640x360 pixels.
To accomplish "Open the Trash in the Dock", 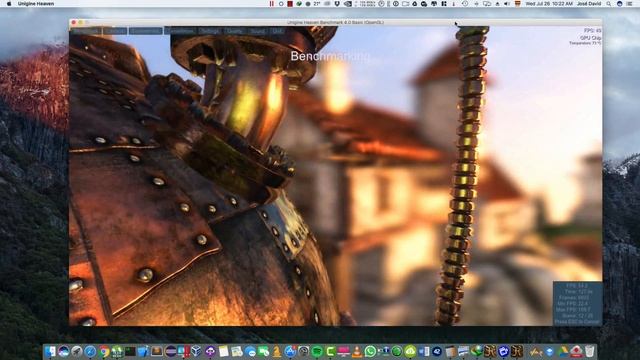I will (590, 351).
